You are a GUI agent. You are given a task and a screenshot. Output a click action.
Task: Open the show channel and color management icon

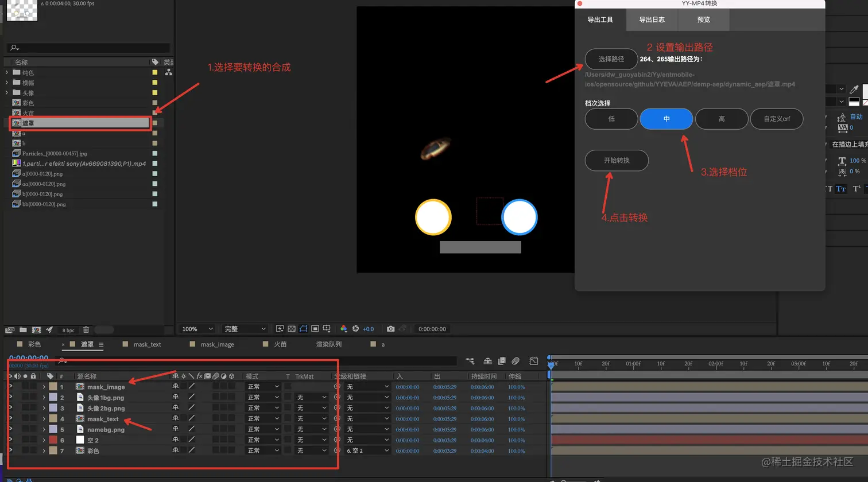343,329
